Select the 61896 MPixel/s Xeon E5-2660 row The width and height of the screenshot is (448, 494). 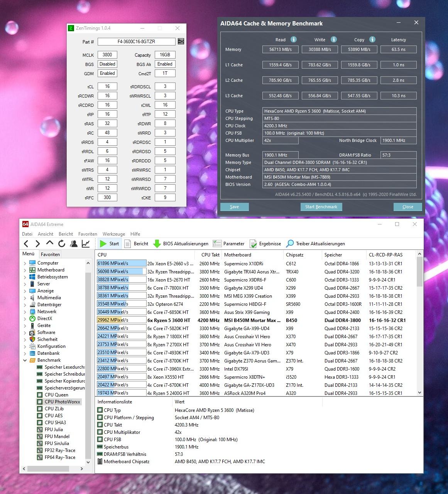[x=256, y=263]
